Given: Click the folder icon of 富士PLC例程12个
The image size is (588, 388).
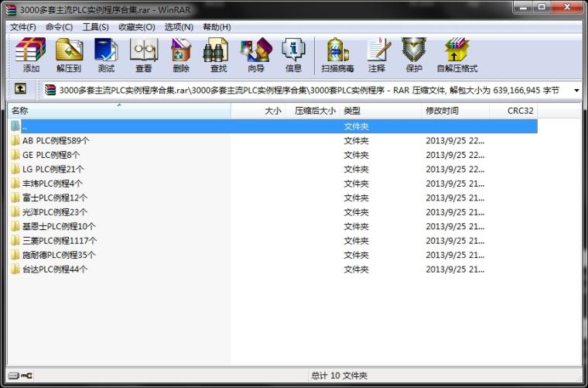Looking at the screenshot, I should [x=15, y=197].
